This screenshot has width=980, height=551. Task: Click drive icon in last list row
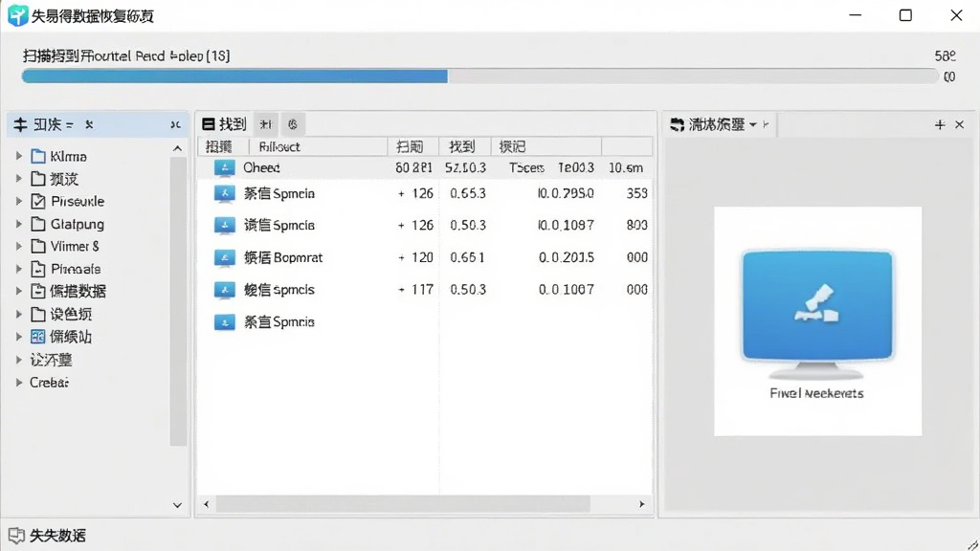[224, 322]
